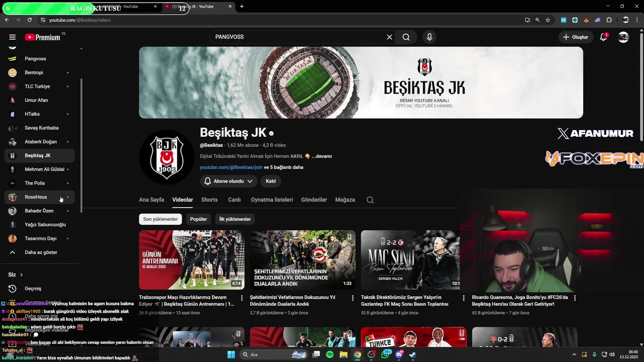The image size is (644, 362).
Task: Open options menu for Şehitlerimizi video
Action: click(352, 298)
